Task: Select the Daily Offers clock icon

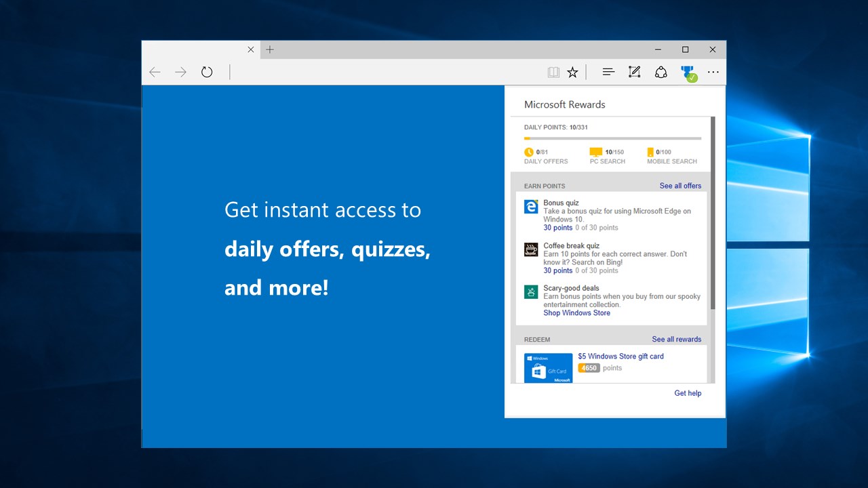Action: tap(529, 152)
